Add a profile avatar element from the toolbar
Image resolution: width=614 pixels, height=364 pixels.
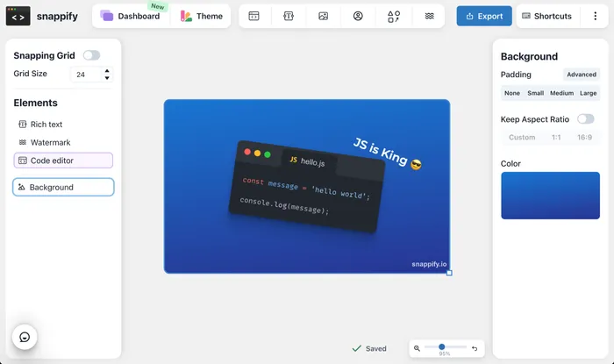click(358, 16)
